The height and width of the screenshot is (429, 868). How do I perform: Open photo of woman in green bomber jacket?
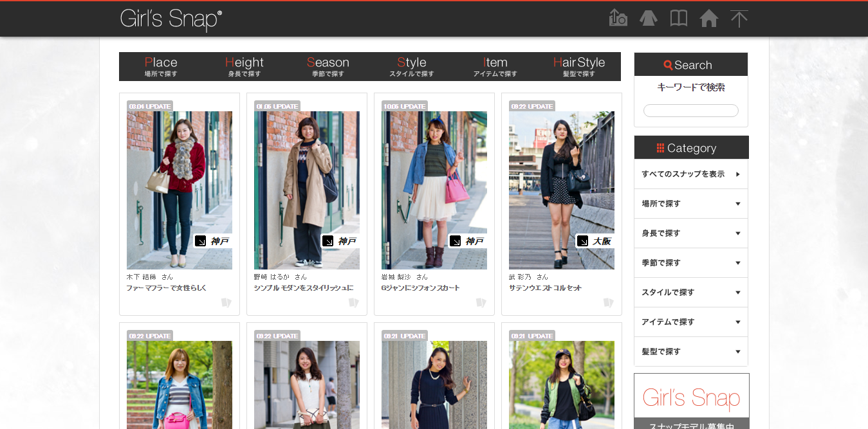[x=562, y=385]
